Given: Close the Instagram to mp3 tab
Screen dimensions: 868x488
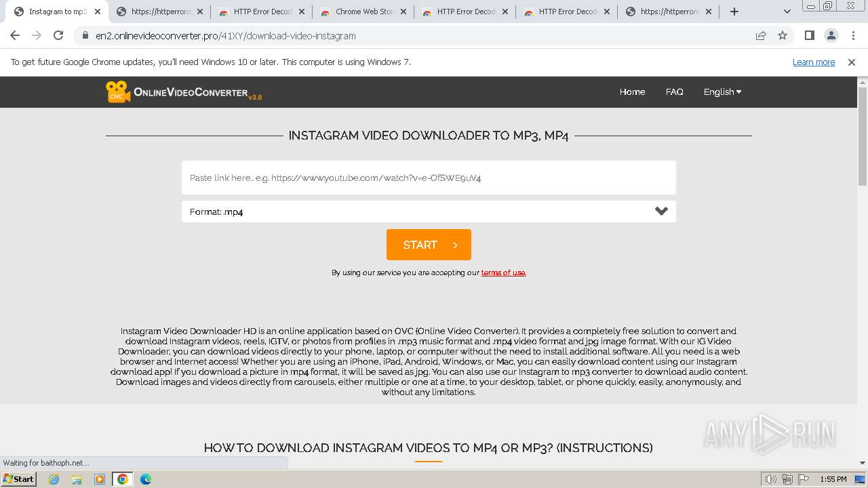Looking at the screenshot, I should pos(98,12).
